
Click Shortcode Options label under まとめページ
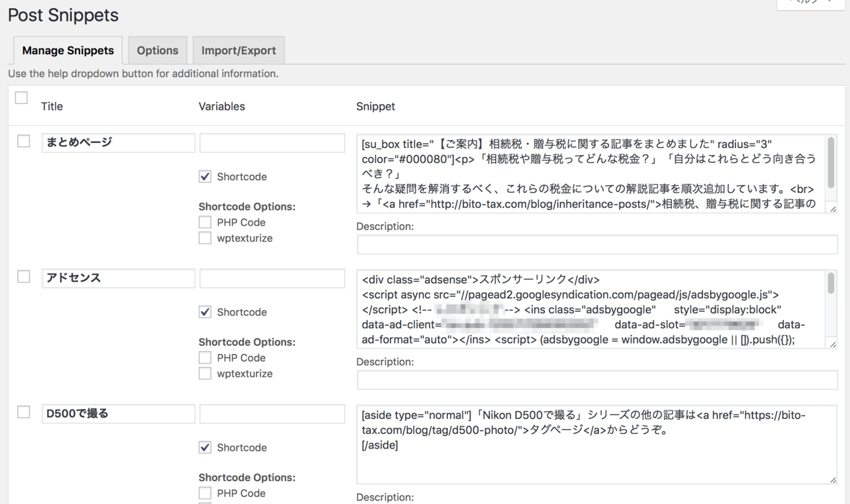pyautogui.click(x=247, y=206)
